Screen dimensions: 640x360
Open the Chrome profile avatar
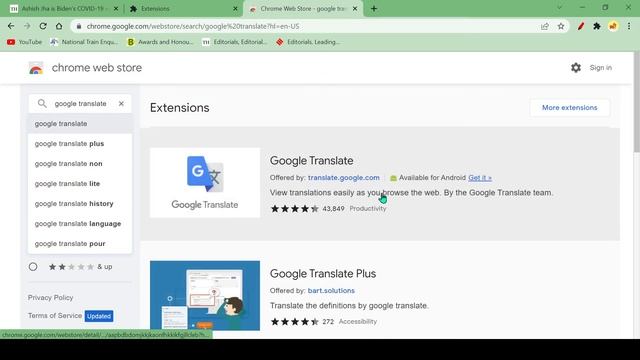[613, 26]
